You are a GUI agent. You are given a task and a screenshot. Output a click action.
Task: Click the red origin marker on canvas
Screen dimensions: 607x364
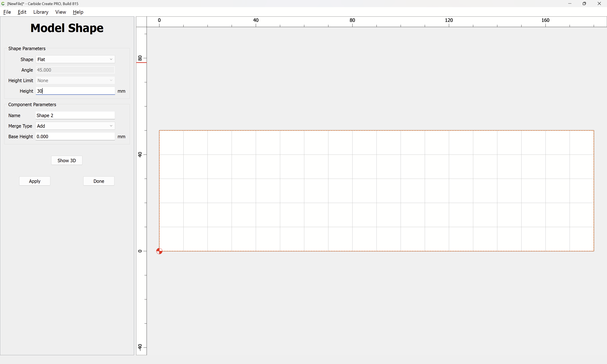coord(159,251)
